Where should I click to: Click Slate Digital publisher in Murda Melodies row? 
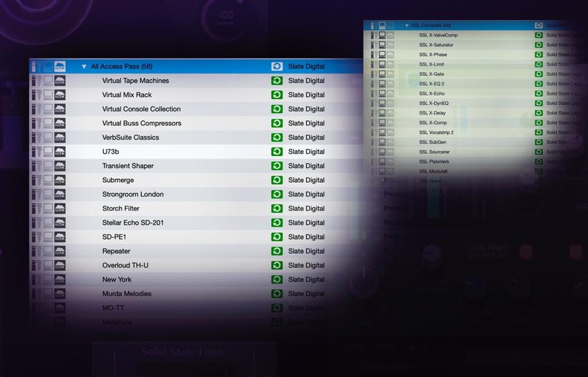click(x=306, y=294)
